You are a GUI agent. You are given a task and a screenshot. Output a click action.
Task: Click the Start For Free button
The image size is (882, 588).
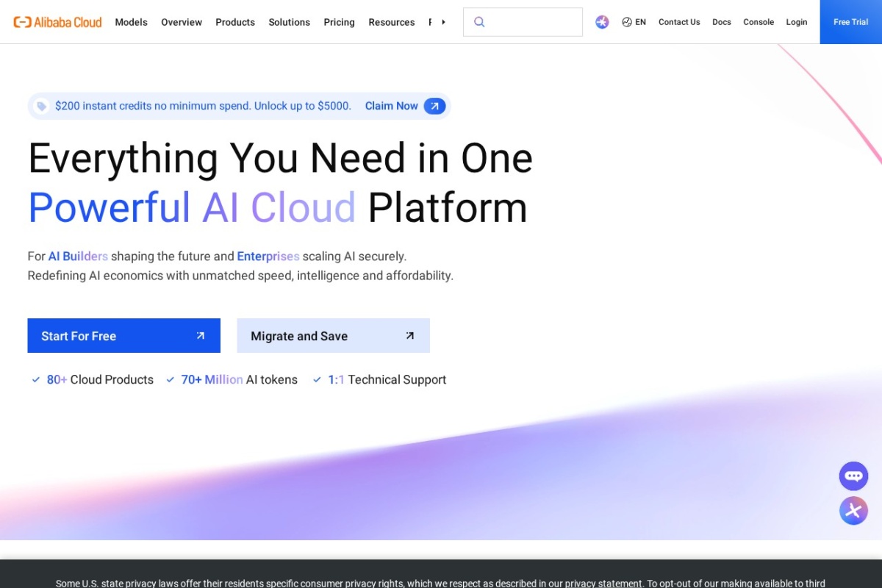(123, 336)
